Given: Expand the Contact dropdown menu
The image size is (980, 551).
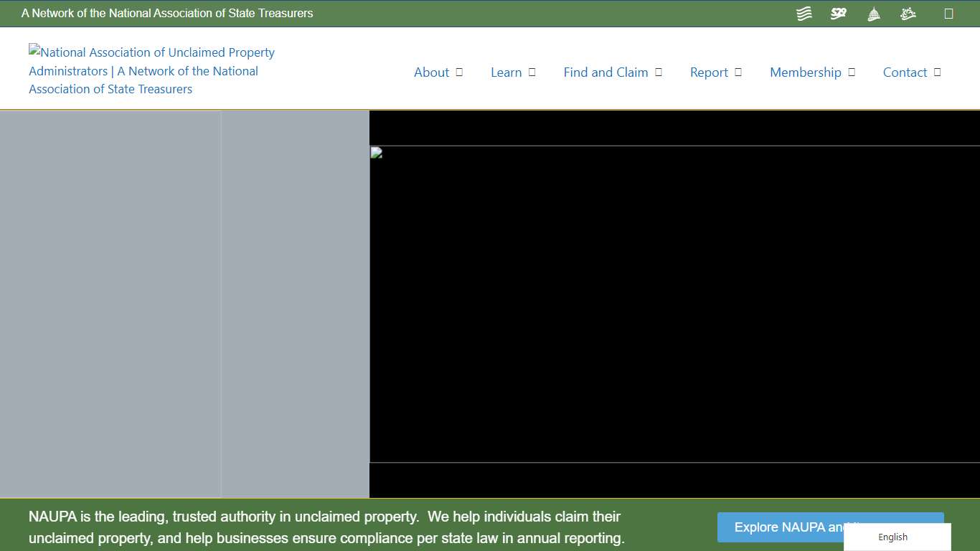Looking at the screenshot, I should (x=936, y=72).
